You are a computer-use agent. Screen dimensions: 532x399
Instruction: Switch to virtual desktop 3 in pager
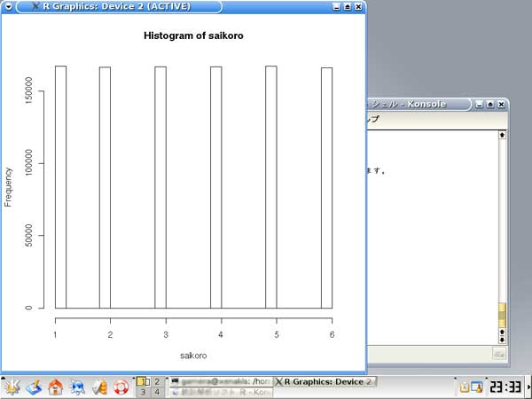(x=143, y=391)
